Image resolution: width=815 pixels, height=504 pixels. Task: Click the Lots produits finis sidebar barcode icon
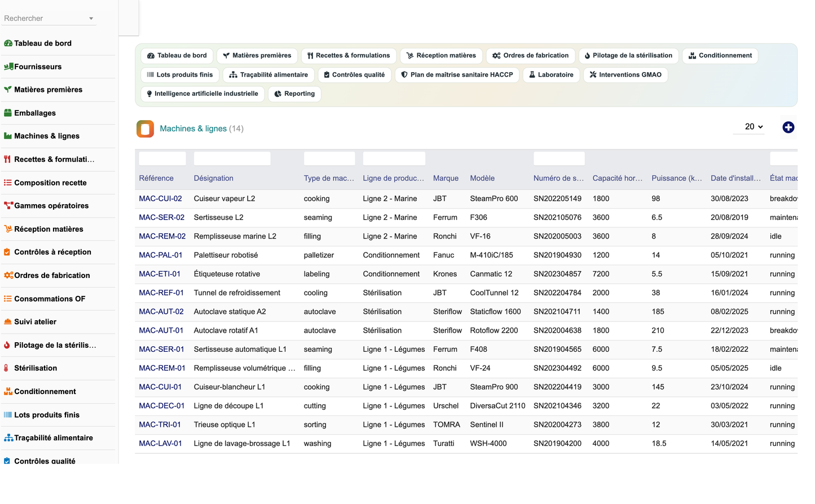click(8, 415)
